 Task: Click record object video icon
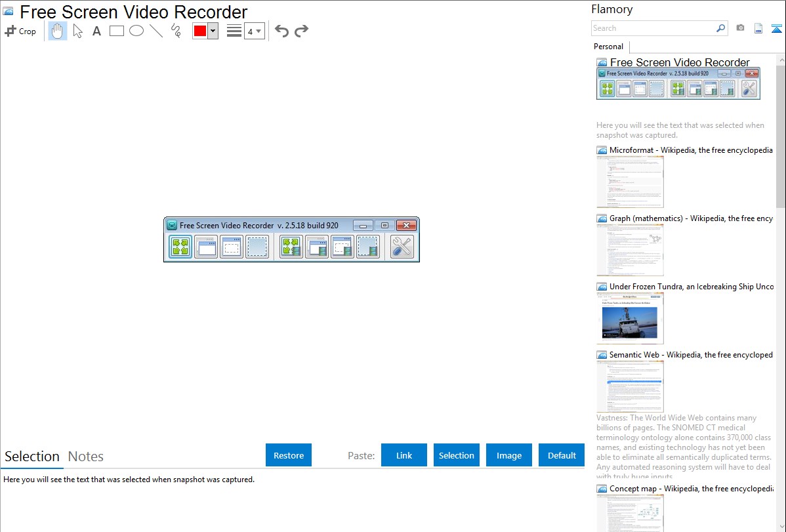click(342, 247)
